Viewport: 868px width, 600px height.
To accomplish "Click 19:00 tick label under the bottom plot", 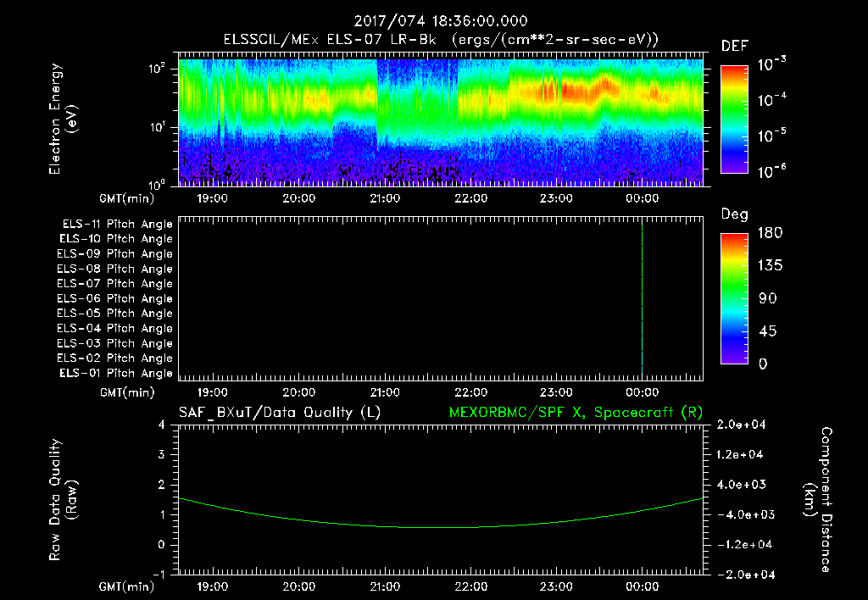I will (x=213, y=586).
